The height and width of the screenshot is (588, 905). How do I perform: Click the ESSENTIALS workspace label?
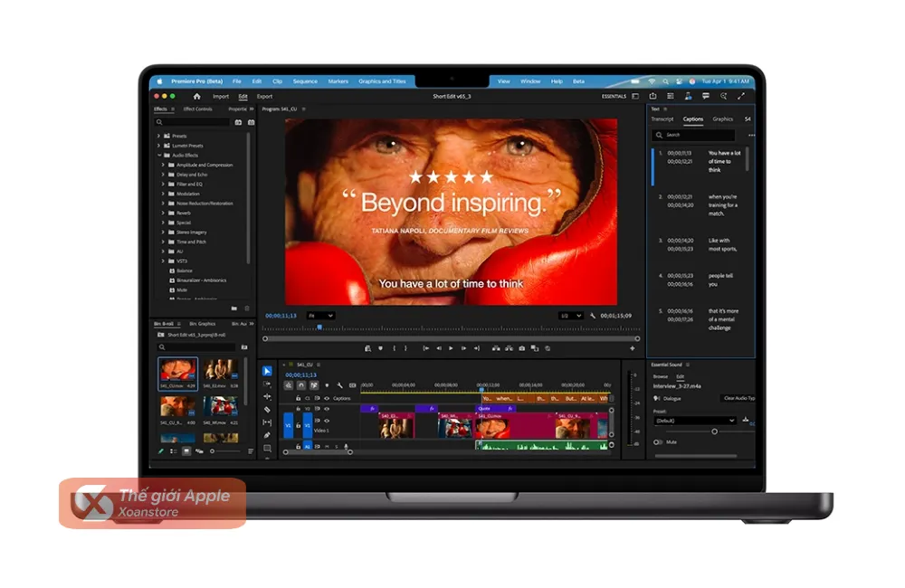coord(614,97)
